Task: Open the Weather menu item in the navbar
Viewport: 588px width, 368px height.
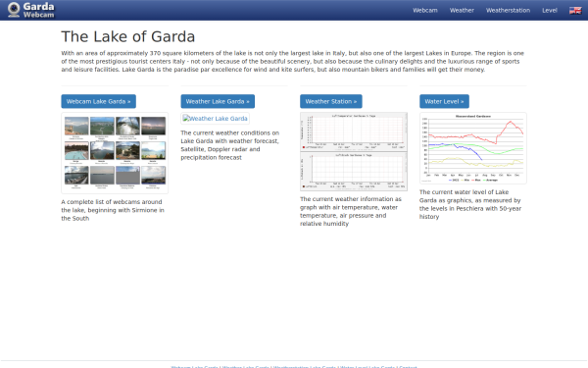Action: click(462, 11)
